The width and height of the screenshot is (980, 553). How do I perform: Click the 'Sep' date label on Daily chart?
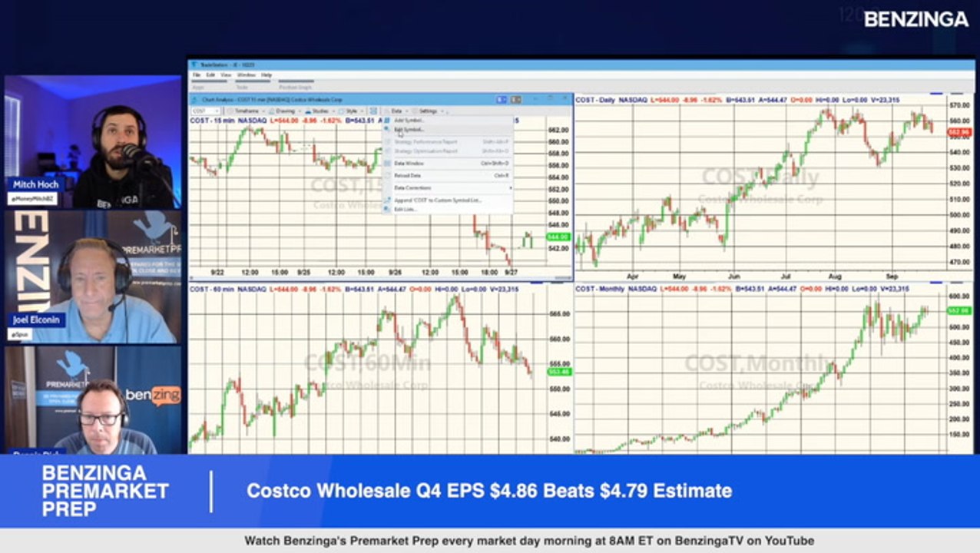892,275
